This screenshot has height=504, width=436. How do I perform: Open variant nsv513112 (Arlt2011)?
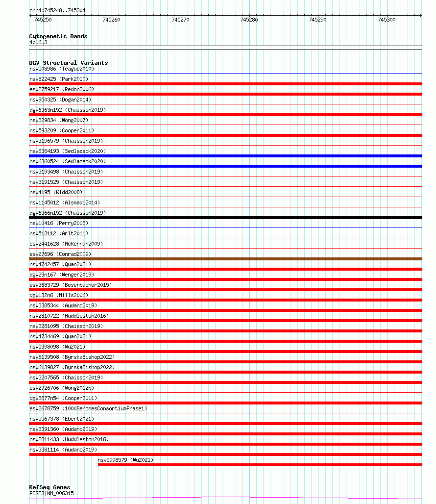[59, 233]
